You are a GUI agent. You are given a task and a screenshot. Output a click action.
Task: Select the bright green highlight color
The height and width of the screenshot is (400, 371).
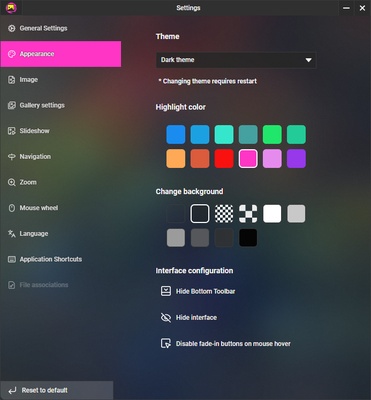272,134
